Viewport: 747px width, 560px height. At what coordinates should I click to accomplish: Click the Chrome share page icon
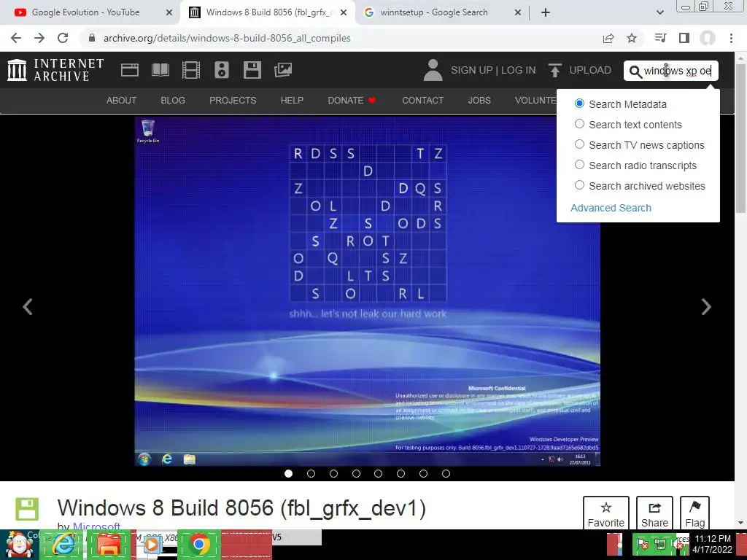pyautogui.click(x=608, y=38)
